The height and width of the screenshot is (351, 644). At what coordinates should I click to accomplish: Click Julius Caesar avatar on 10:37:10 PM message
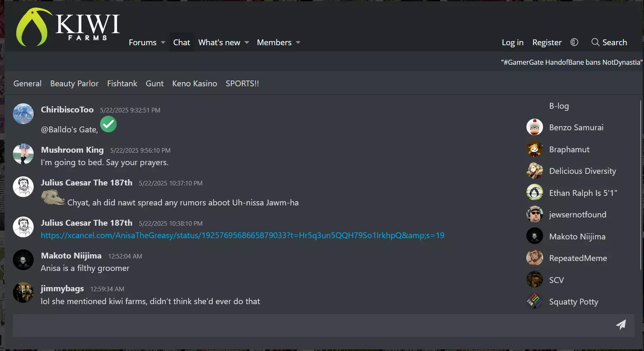(x=23, y=187)
